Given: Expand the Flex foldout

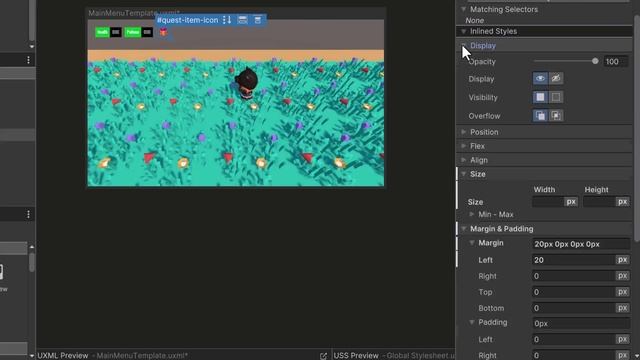Looking at the screenshot, I should coord(464,146).
